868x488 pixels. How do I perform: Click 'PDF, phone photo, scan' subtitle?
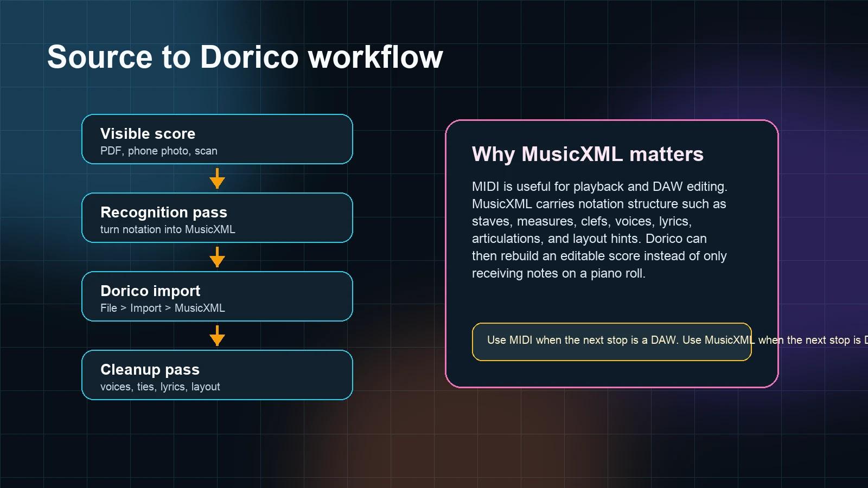click(x=159, y=151)
